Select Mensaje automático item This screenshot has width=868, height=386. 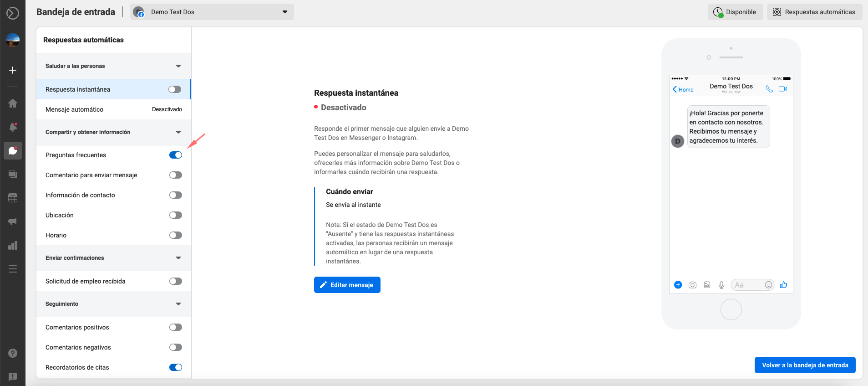coord(114,109)
